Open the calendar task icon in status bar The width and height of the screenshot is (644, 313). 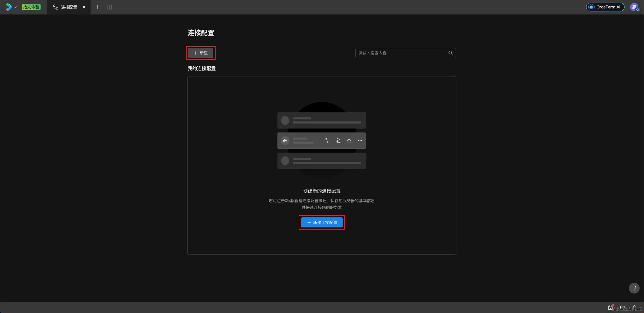pos(610,307)
